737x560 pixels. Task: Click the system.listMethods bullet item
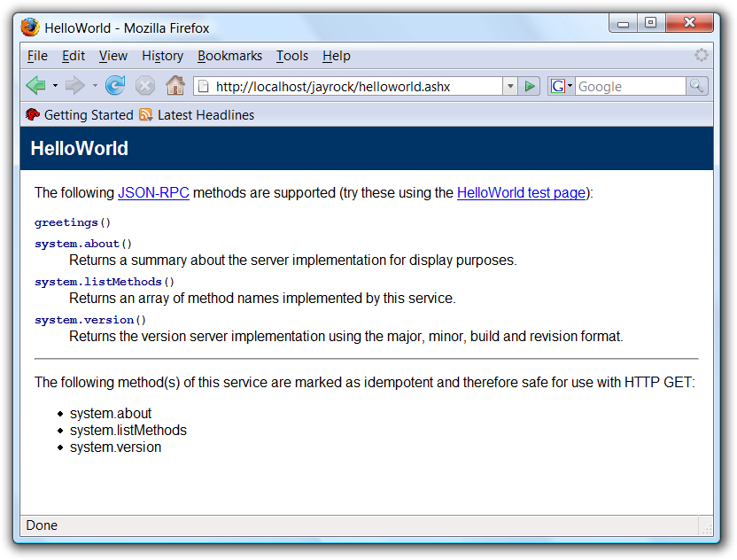tap(128, 431)
